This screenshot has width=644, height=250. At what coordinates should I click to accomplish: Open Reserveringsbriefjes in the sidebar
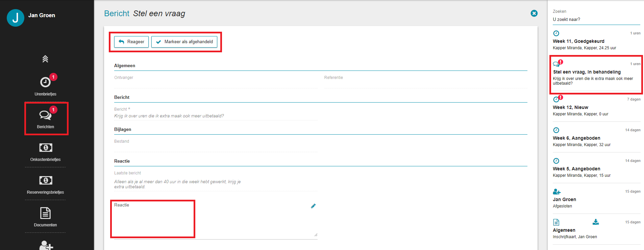[x=45, y=184]
